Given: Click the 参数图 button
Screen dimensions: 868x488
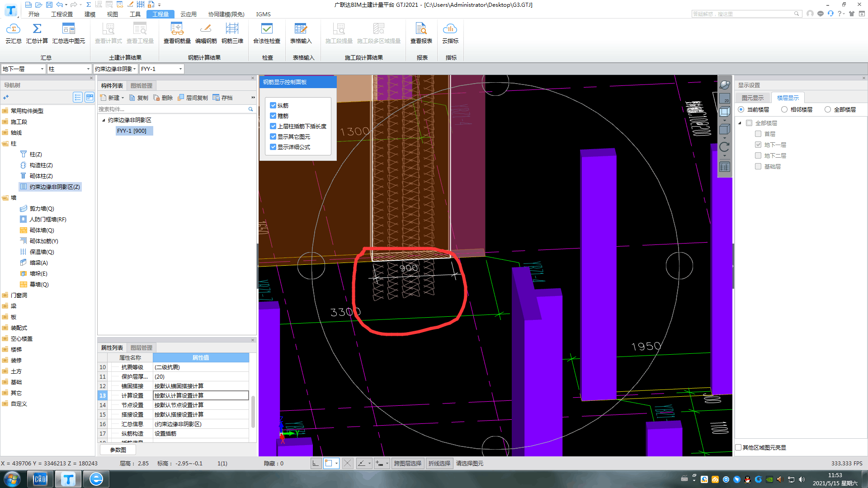Looking at the screenshot, I should 118,450.
